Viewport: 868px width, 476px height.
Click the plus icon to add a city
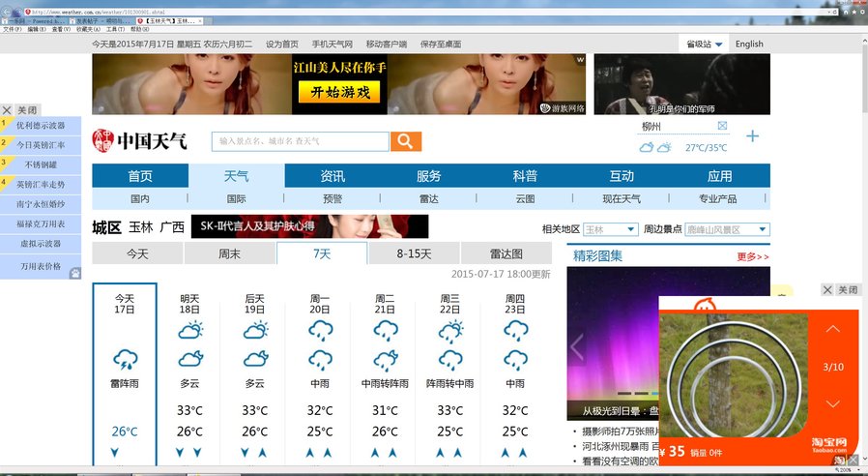click(752, 136)
